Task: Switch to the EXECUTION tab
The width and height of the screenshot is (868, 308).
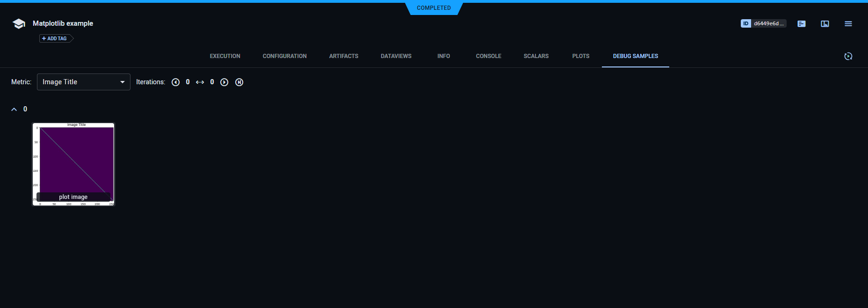Action: point(225,56)
